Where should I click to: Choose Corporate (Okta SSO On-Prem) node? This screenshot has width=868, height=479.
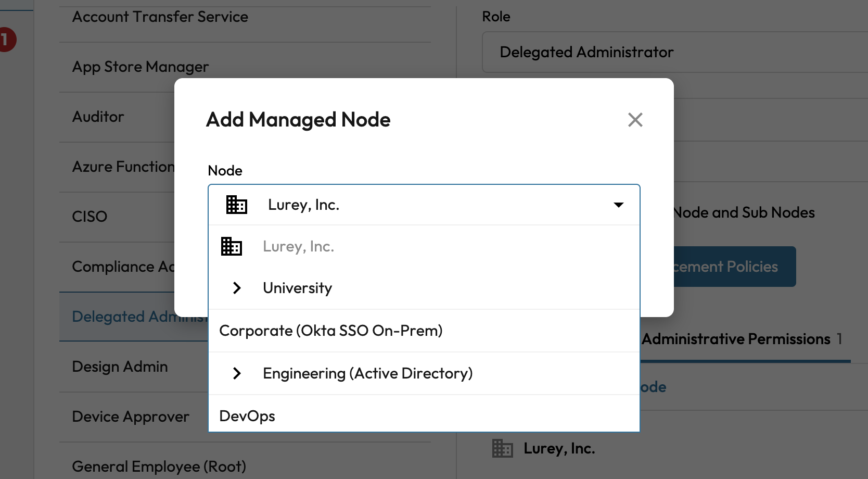click(x=330, y=331)
